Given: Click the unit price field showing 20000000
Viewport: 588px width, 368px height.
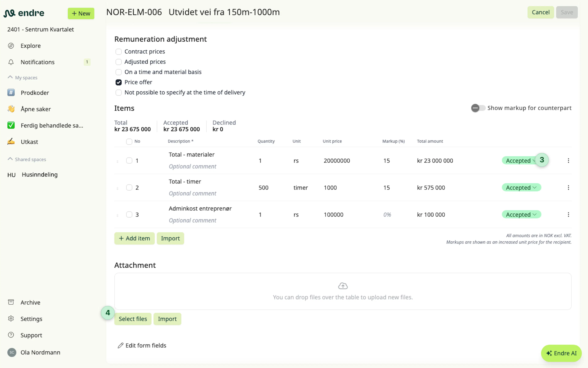Looking at the screenshot, I should (337, 161).
